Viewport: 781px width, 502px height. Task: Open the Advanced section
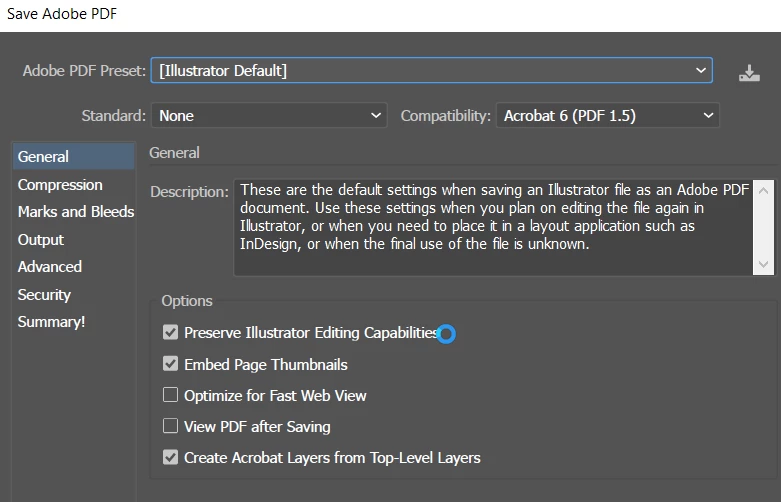[x=50, y=266]
